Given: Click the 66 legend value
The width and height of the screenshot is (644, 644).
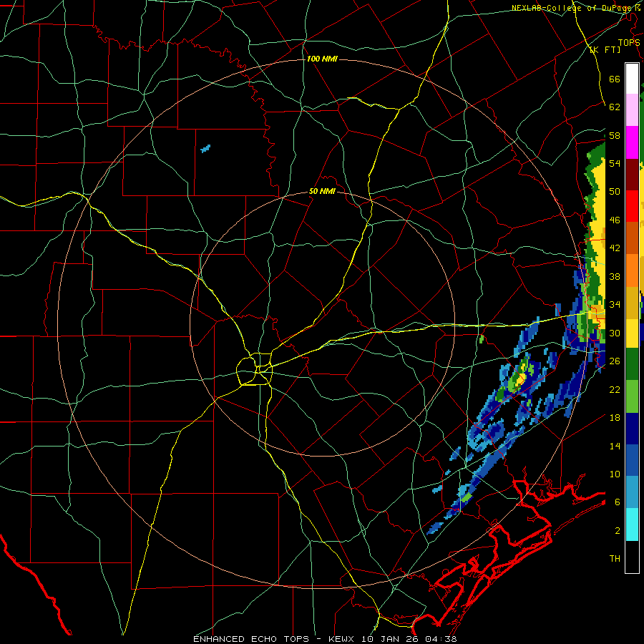Looking at the screenshot, I should 615,79.
